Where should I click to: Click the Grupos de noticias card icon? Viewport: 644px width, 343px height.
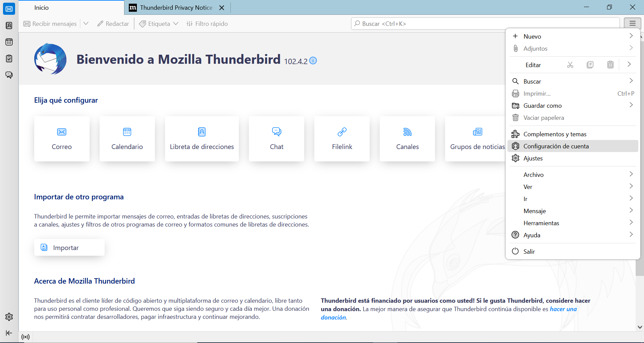pos(477,132)
